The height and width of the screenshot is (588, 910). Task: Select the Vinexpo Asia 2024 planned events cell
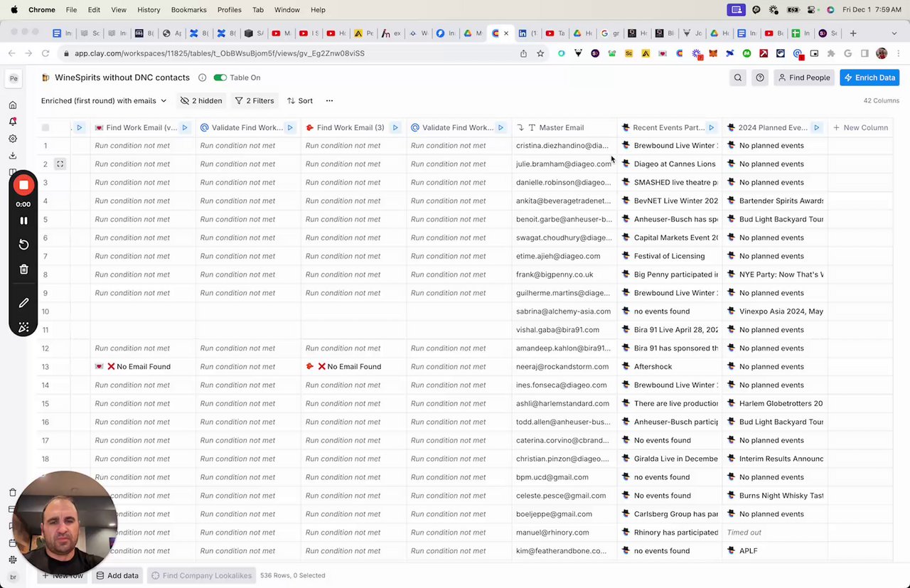pos(775,311)
